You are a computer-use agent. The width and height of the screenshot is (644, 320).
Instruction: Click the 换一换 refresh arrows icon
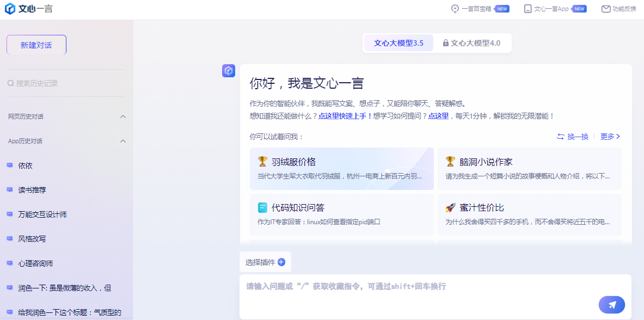pos(561,137)
